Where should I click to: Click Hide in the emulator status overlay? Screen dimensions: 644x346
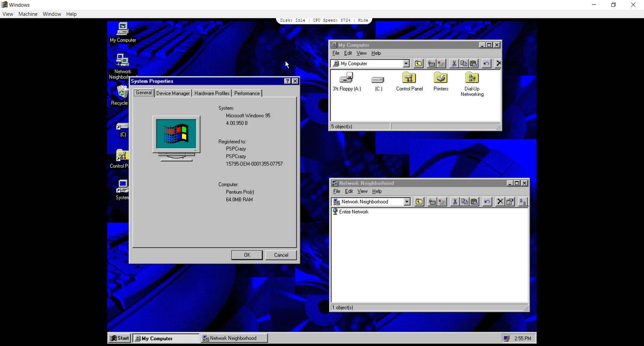[x=363, y=20]
